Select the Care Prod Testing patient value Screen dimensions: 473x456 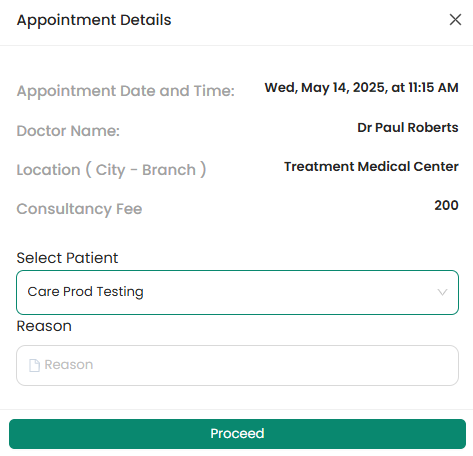(85, 292)
